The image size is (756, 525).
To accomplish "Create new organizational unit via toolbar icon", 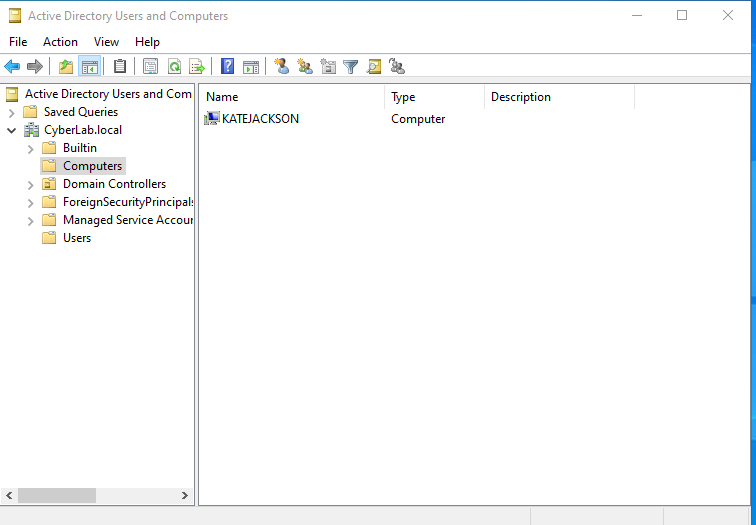I will click(328, 66).
